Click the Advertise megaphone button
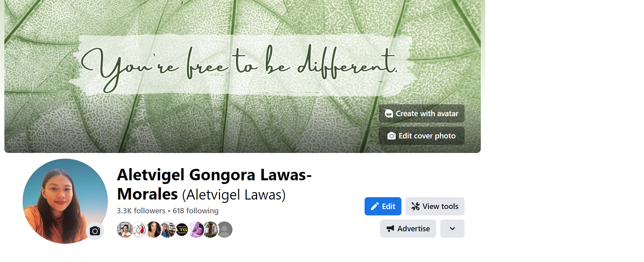The width and height of the screenshot is (644, 262). pyautogui.click(x=408, y=229)
